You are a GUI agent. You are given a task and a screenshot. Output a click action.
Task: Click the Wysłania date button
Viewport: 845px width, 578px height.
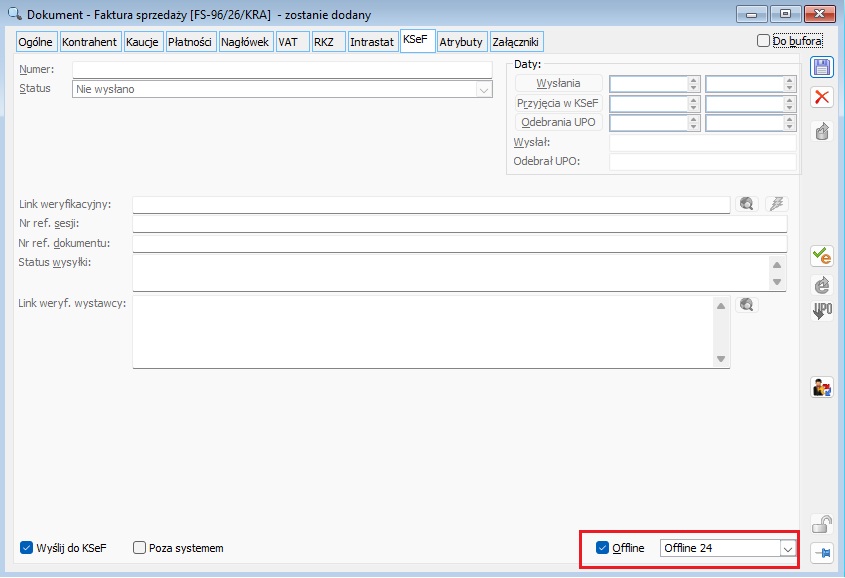click(x=558, y=83)
